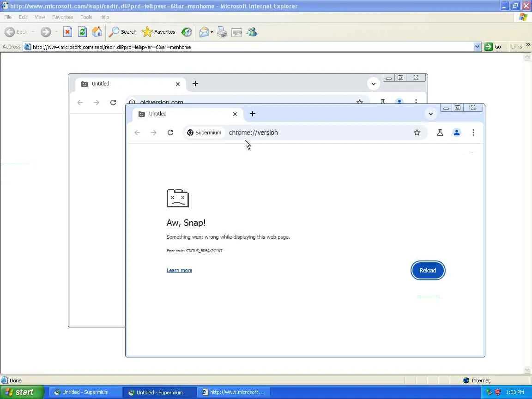Open the three-dot menu in front Supermium window
Image resolution: width=532 pixels, height=399 pixels.
[x=473, y=133]
